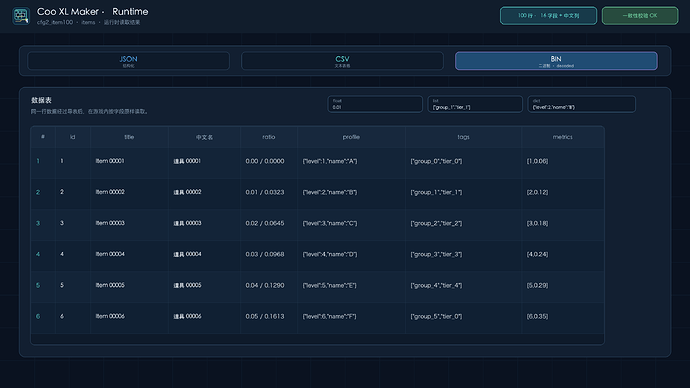Viewport: 690px width, 388px height.
Task: Click the 'title' column header
Action: click(x=129, y=137)
